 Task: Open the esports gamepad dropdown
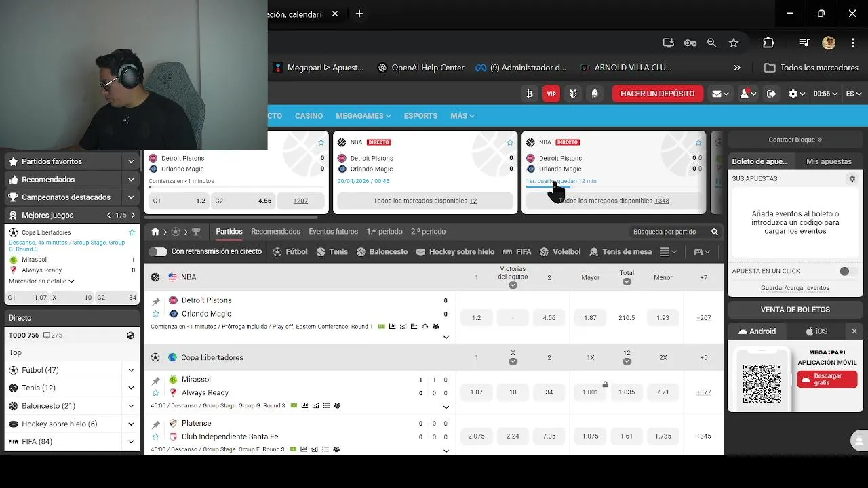click(701, 251)
